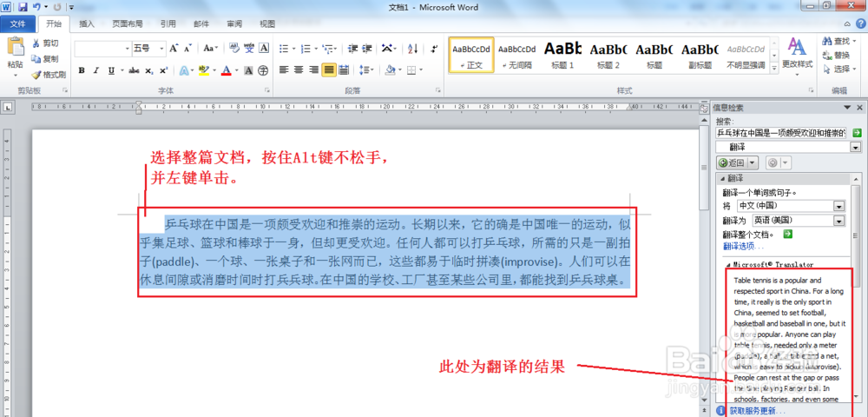Open the phonetic guide (wén) tool
The height and width of the screenshot is (417, 868).
point(249,49)
